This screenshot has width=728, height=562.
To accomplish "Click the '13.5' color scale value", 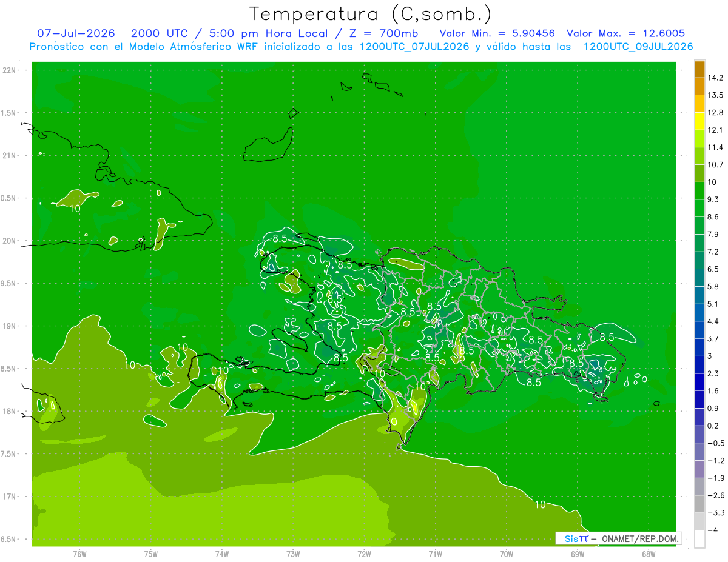I will point(715,95).
